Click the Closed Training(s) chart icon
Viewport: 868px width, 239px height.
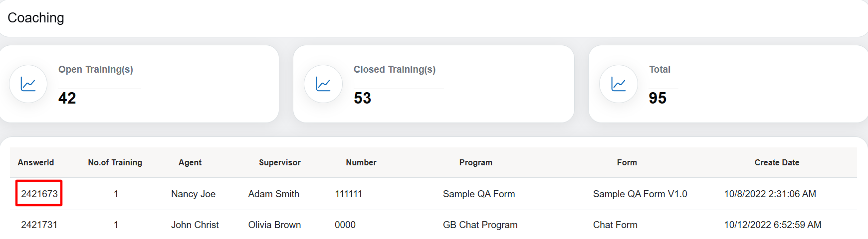pyautogui.click(x=323, y=84)
